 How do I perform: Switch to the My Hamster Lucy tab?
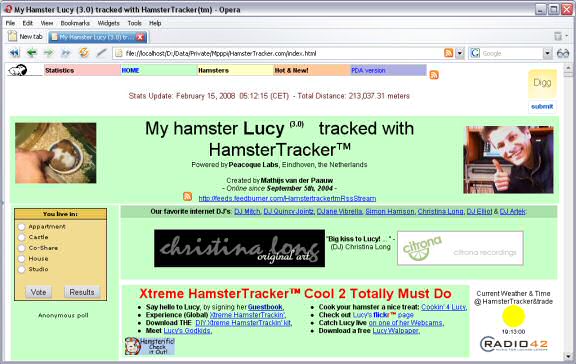[93, 37]
